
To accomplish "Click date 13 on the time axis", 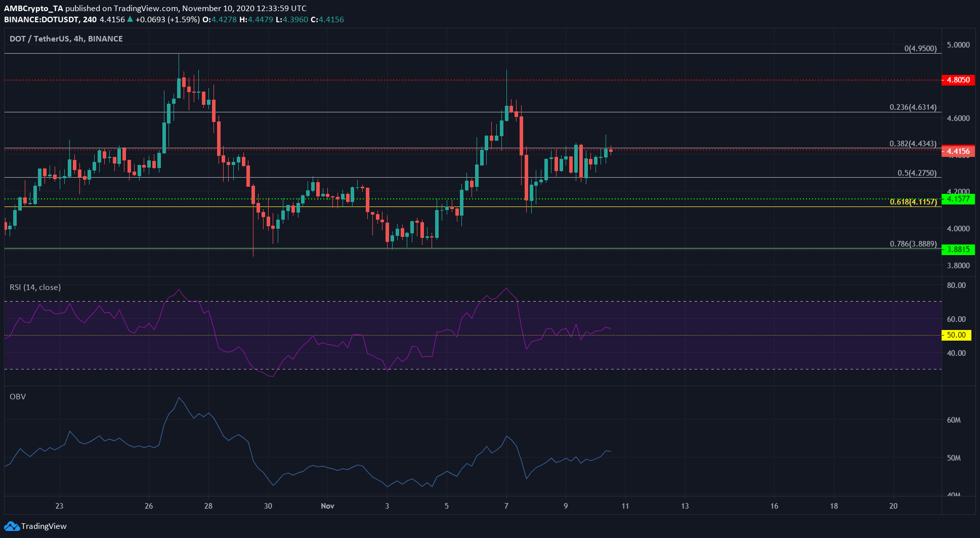I will pyautogui.click(x=685, y=506).
